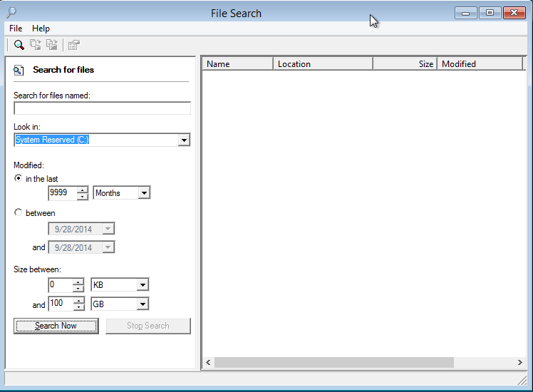
Task: Click the second toolbar icon with two documents
Action: tap(36, 45)
